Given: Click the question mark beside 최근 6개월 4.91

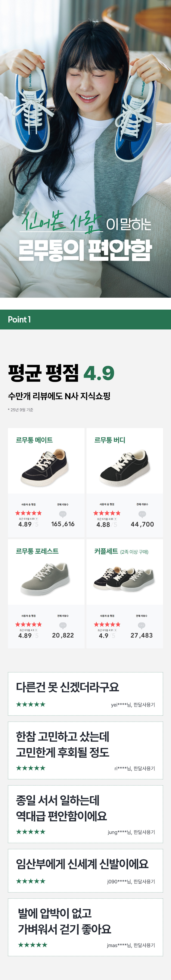Looking at the screenshot, I should pos(115,630).
